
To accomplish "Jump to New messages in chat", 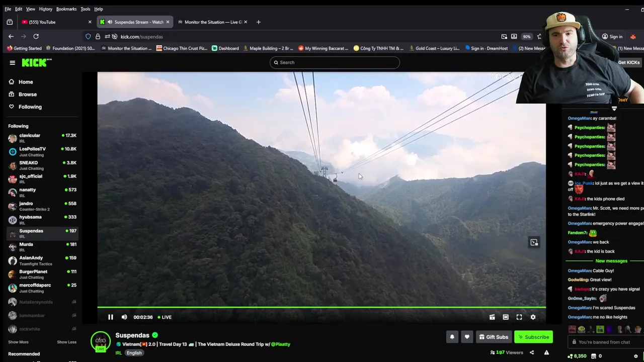I will click(x=611, y=261).
